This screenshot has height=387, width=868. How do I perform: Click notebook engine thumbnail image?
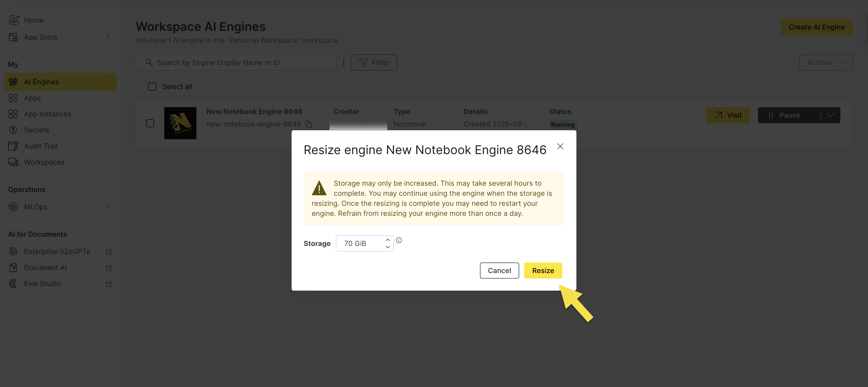[x=180, y=123]
